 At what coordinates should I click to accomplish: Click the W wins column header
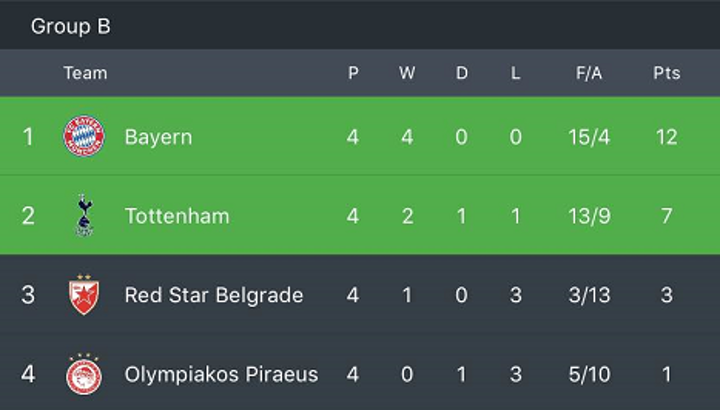coord(407,73)
